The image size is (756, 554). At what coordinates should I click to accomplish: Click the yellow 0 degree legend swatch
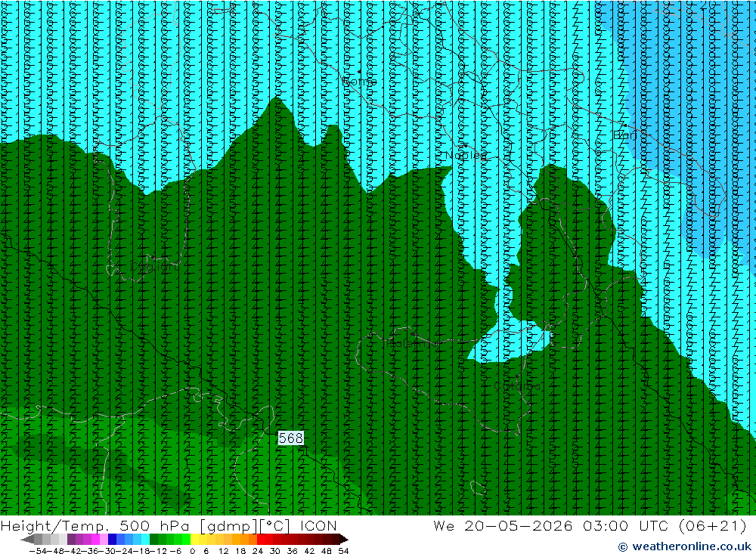[x=195, y=539]
